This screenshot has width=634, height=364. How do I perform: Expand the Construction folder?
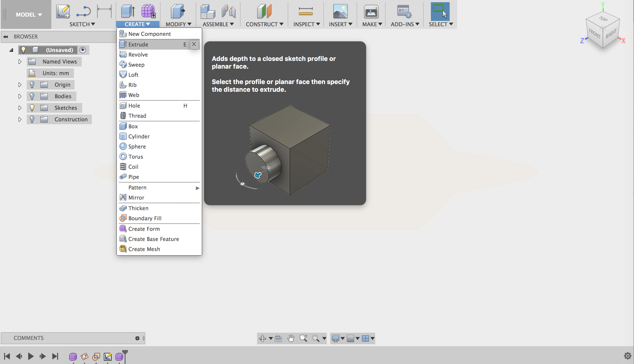pyautogui.click(x=20, y=119)
